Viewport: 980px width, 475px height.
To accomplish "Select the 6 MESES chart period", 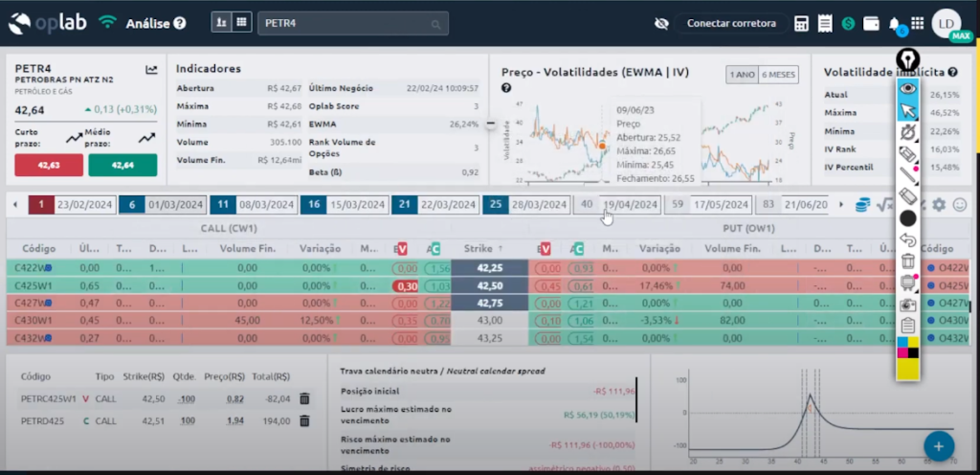I will tap(779, 75).
